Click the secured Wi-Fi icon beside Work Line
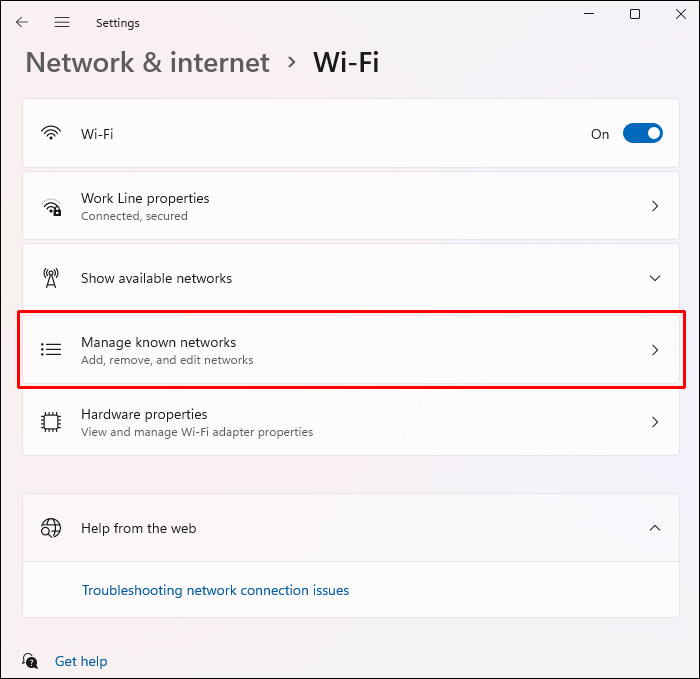 51,207
